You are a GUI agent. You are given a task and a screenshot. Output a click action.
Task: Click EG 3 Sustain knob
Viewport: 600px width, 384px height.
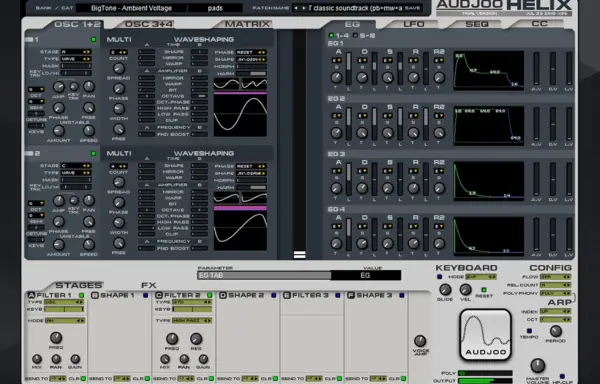click(x=388, y=189)
